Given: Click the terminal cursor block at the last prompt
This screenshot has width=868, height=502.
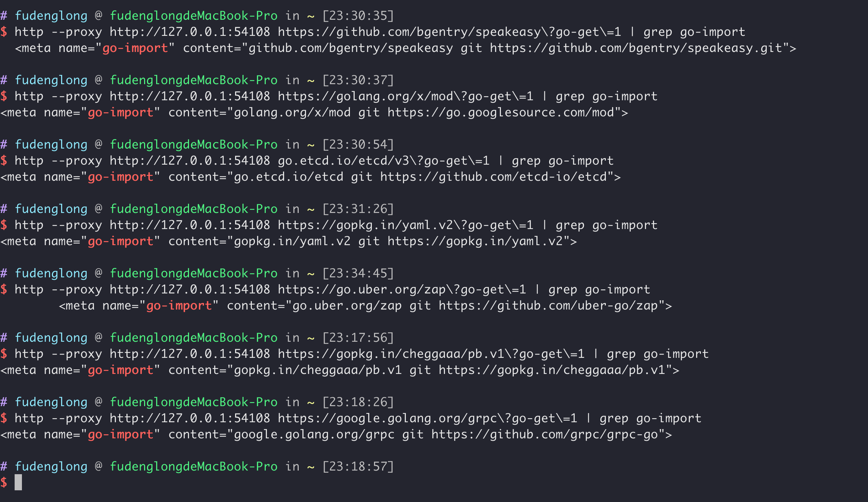Looking at the screenshot, I should (18, 482).
